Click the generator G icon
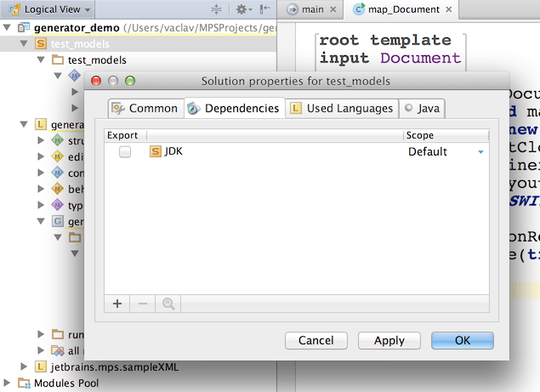The width and height of the screenshot is (540, 392). (x=58, y=221)
